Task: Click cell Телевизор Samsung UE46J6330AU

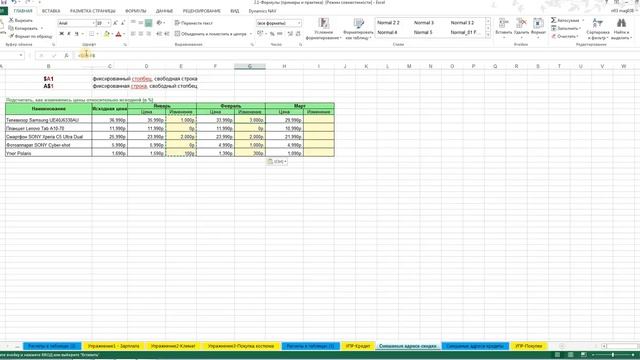Action: (x=48, y=120)
